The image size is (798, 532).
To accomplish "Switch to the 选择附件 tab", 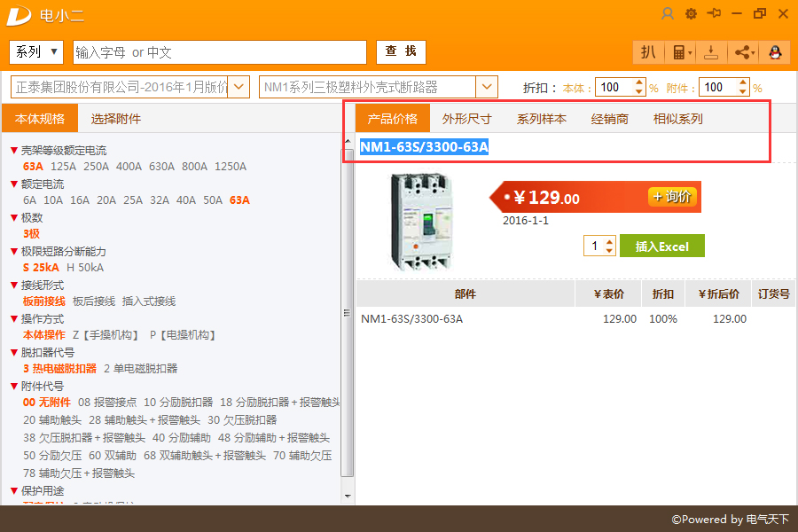I will point(116,119).
